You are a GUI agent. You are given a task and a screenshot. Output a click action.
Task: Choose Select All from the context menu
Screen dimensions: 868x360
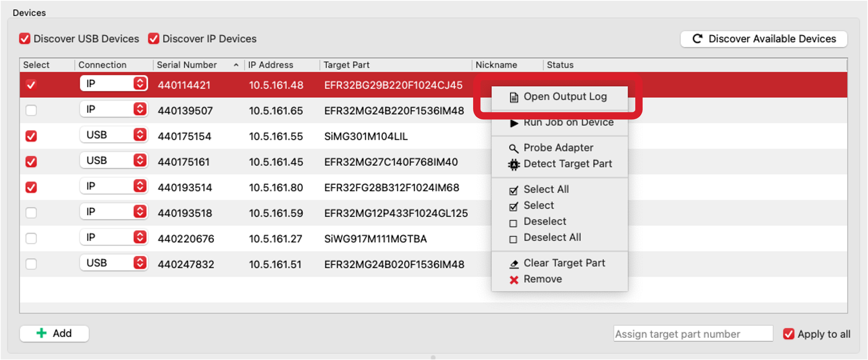tap(546, 189)
